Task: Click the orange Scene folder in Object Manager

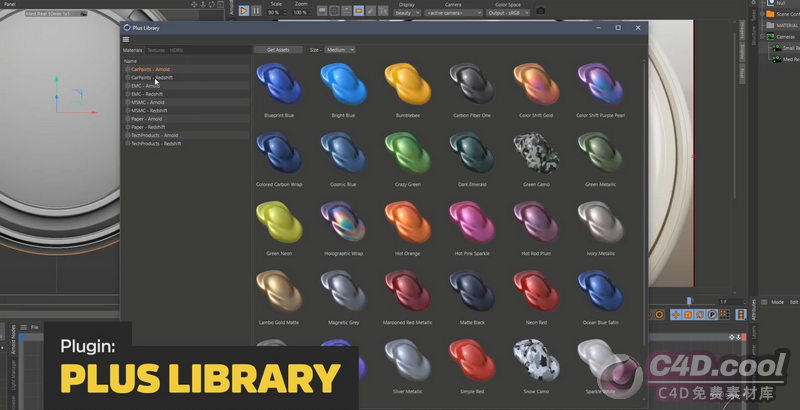Action: tap(770, 14)
